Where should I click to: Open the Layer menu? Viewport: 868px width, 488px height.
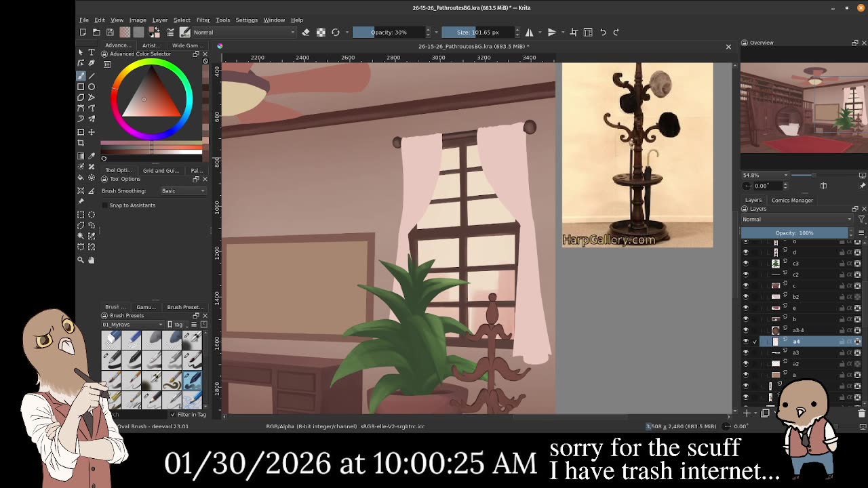point(160,20)
